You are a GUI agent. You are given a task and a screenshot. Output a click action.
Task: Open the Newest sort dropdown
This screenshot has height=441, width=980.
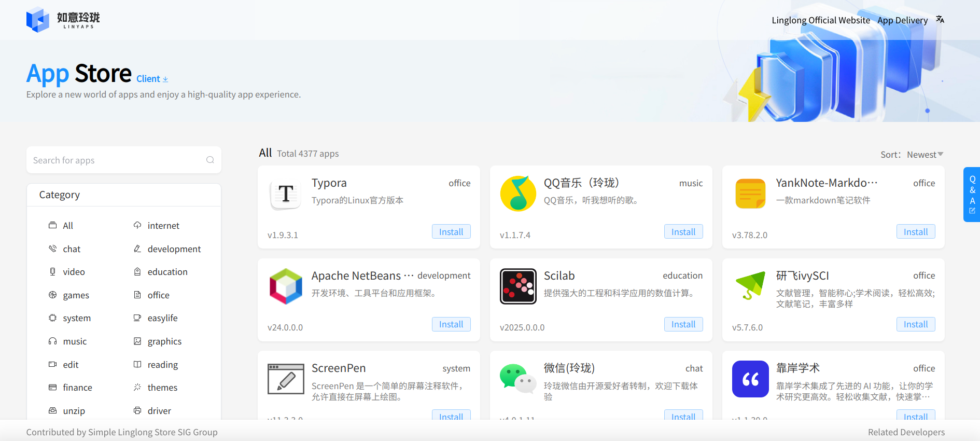tap(925, 155)
